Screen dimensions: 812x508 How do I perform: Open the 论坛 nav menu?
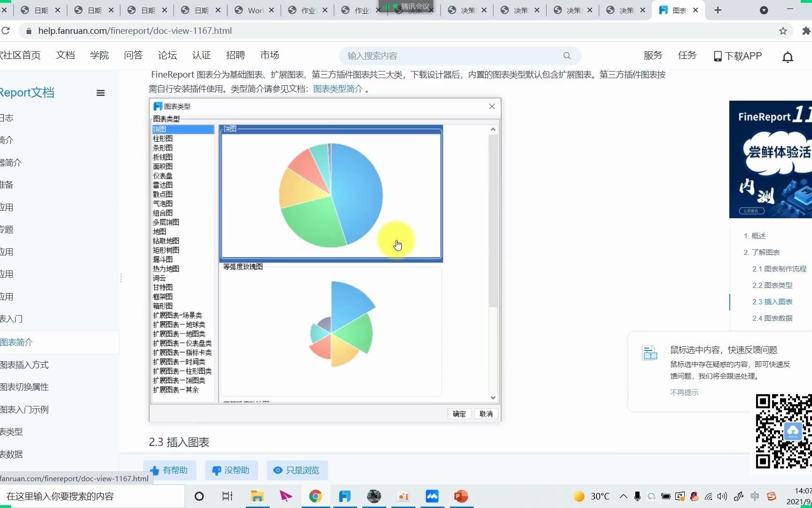[x=167, y=55]
